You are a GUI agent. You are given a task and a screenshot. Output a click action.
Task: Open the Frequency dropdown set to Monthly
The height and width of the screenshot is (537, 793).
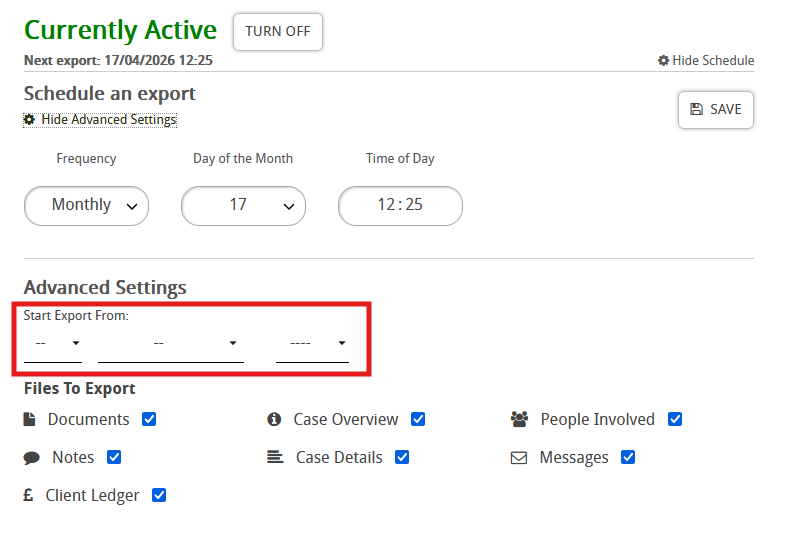pos(86,206)
